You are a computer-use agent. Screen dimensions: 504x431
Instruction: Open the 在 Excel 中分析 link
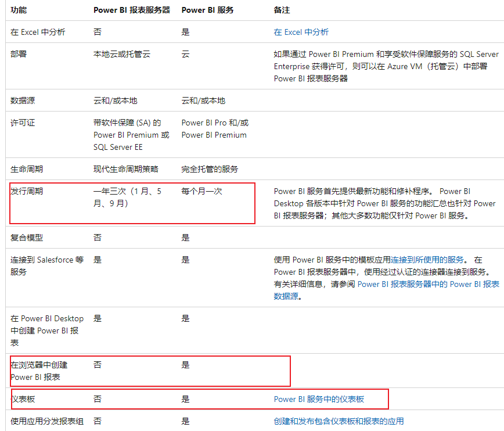coord(301,32)
